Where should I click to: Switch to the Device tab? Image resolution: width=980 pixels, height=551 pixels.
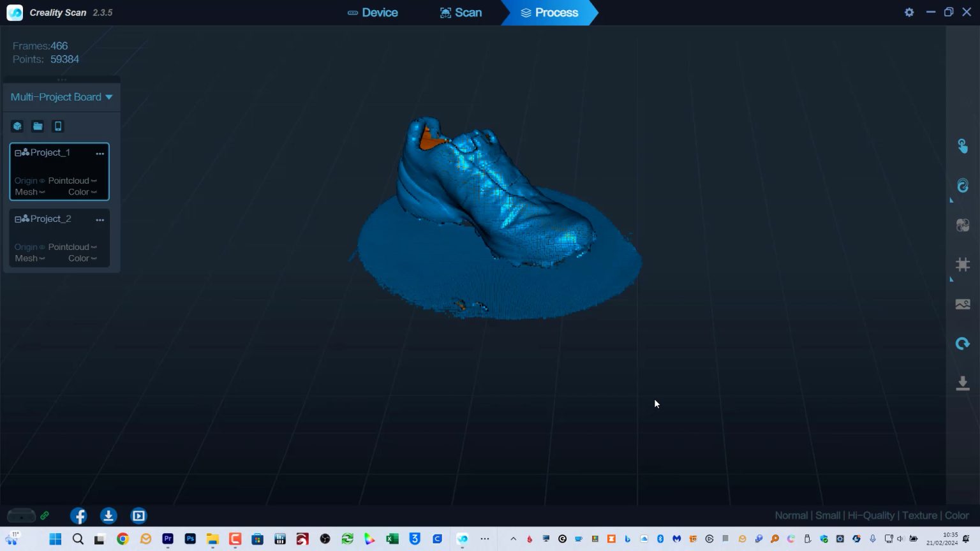tap(373, 13)
